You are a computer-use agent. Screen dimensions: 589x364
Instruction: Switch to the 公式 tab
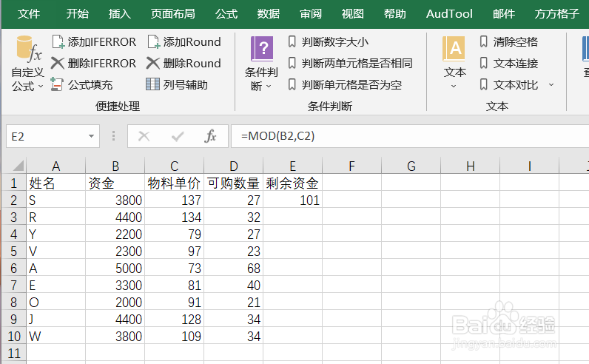tap(226, 14)
